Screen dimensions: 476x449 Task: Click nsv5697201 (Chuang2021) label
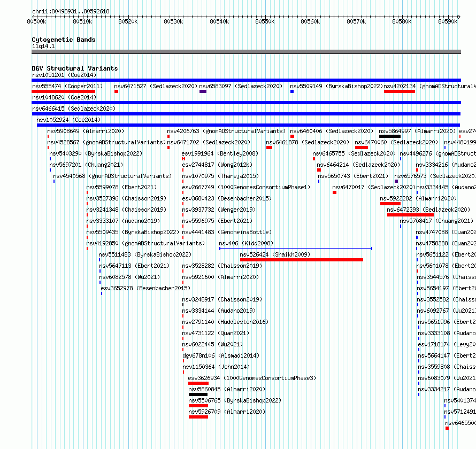click(86, 165)
